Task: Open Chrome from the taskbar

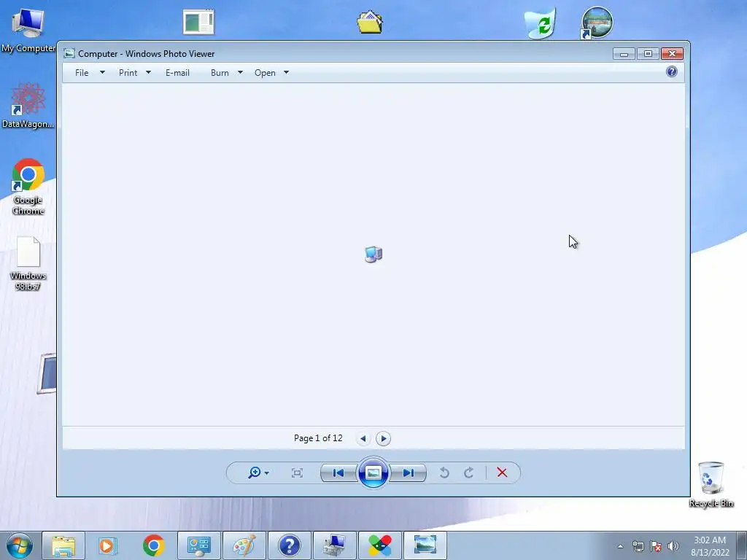Action: (x=153, y=545)
